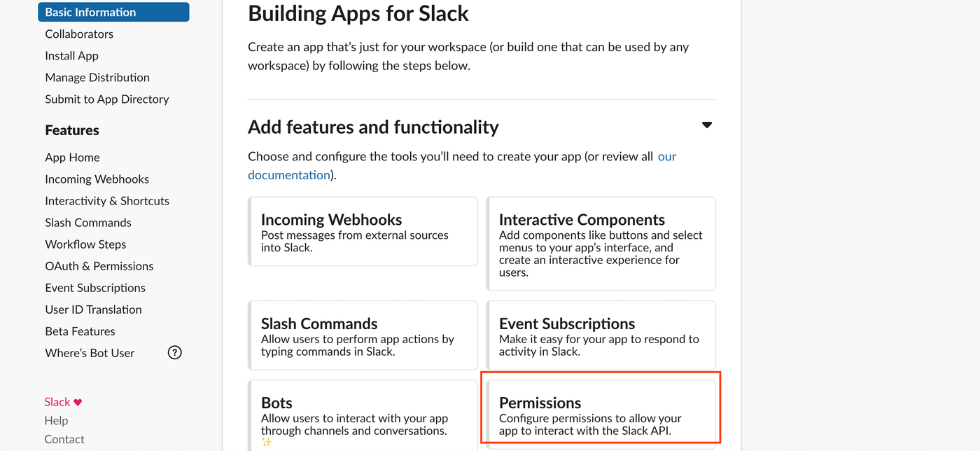Collapse the Add features and functionality section
The width and height of the screenshot is (980, 451).
click(707, 124)
